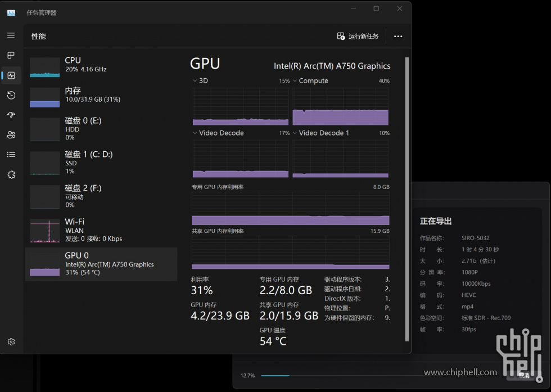This screenshot has height=392, width=551.
Task: Click the 正在导出 heading in export dialog
Action: (436, 221)
